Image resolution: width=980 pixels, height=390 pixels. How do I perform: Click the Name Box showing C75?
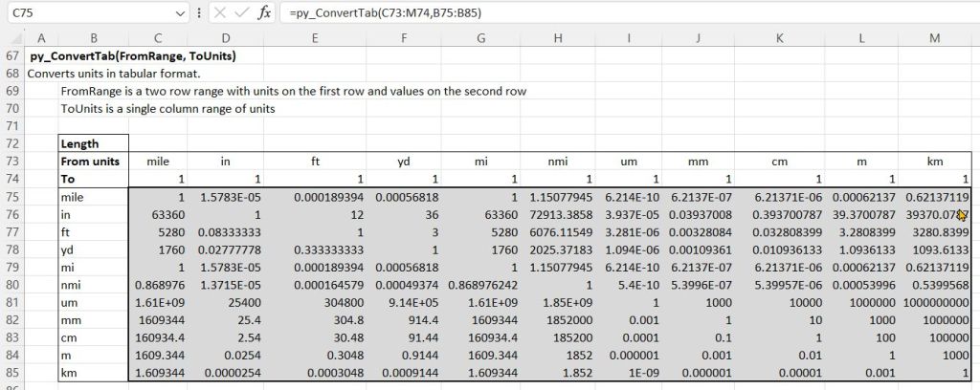point(86,14)
